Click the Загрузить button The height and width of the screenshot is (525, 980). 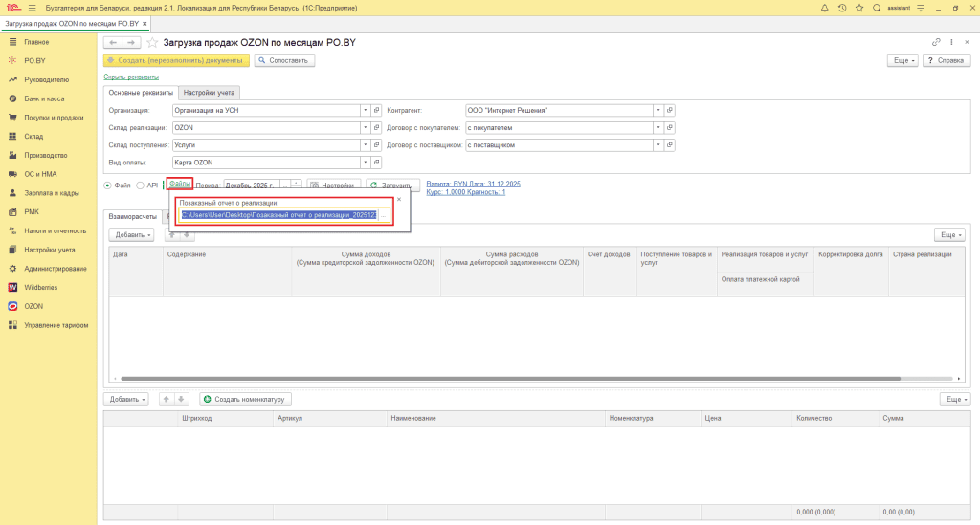(x=392, y=186)
